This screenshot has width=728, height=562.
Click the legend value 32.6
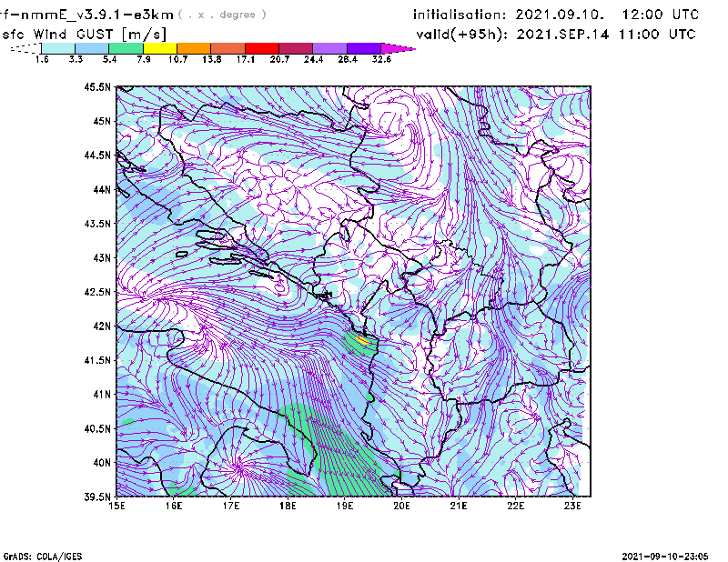tap(381, 59)
